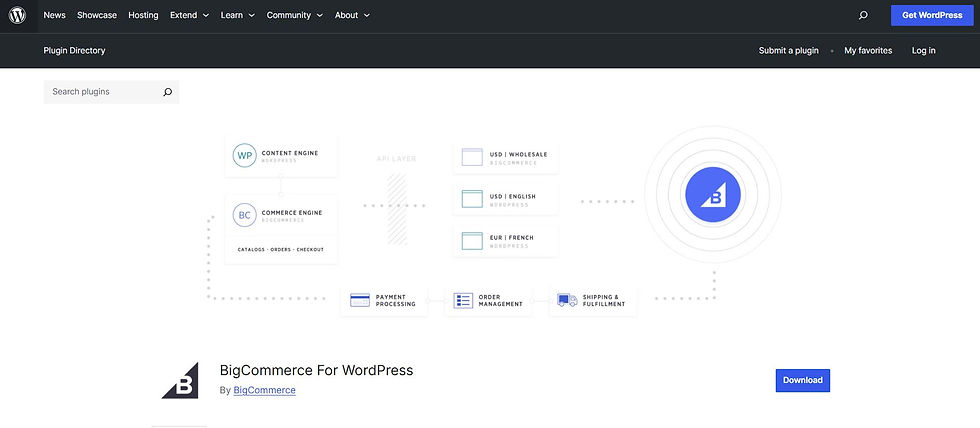Screen dimensions: 980x428
Task: Click the ORDER MANAGEMENT label
Action: [x=501, y=301]
